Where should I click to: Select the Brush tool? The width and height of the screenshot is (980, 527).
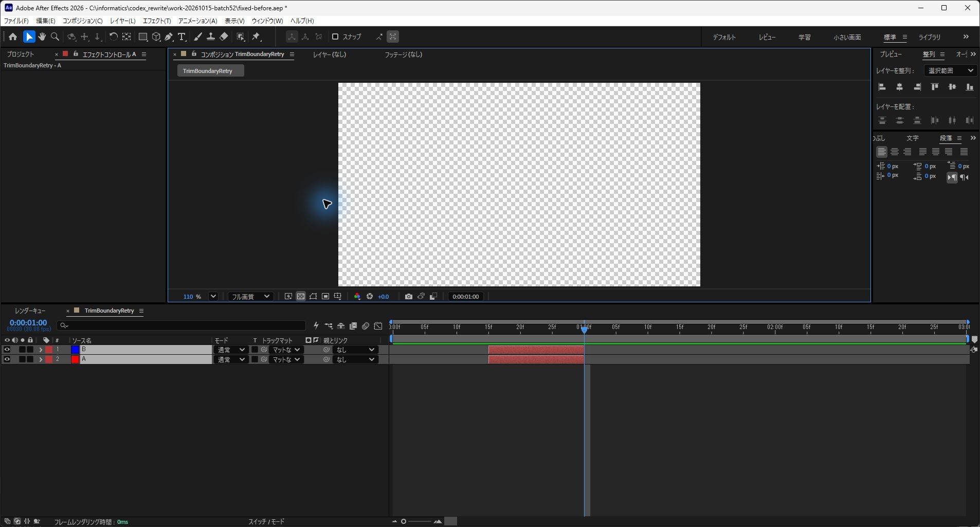[198, 37]
